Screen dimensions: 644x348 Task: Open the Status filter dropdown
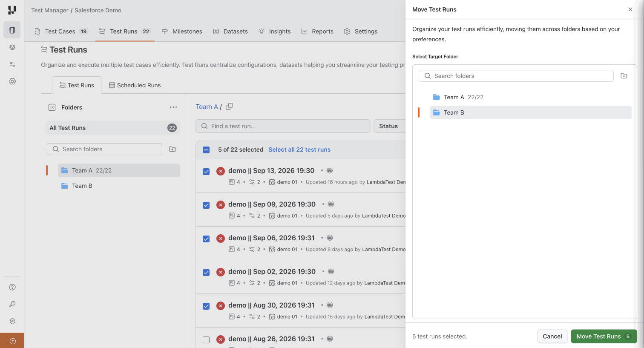389,126
